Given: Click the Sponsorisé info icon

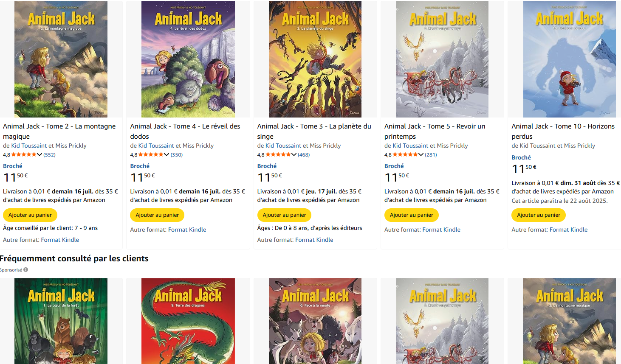Looking at the screenshot, I should pos(26,270).
